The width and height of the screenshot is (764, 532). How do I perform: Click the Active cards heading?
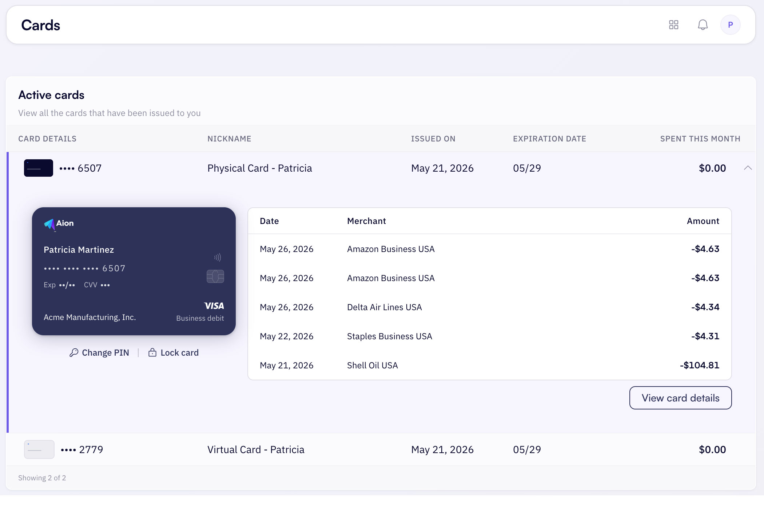tap(51, 95)
